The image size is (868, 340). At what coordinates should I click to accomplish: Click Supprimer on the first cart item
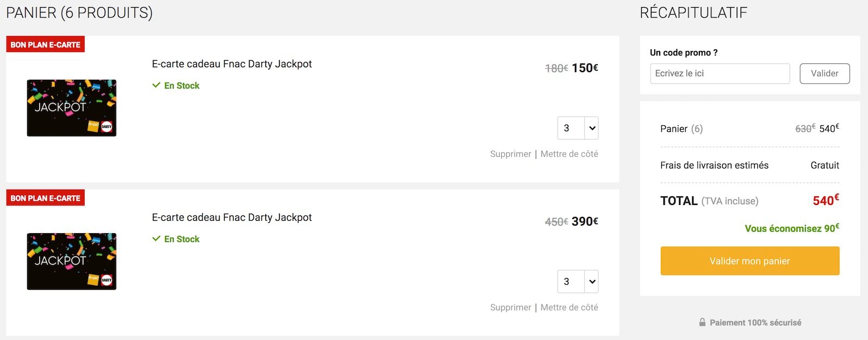510,153
